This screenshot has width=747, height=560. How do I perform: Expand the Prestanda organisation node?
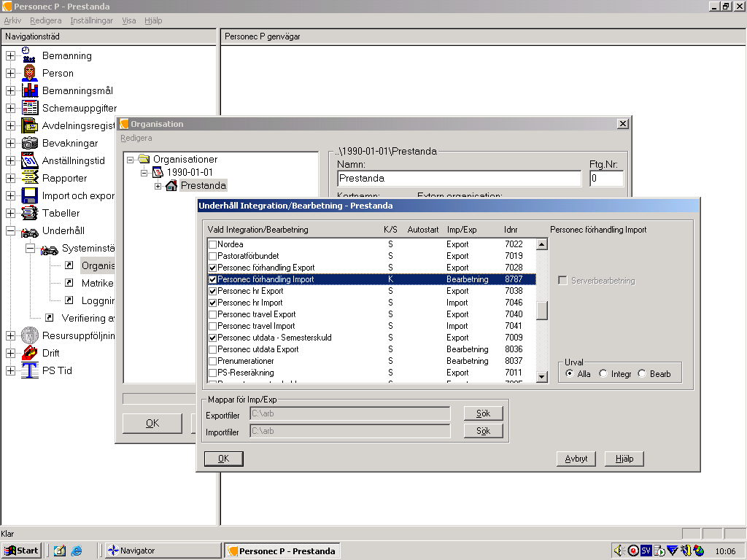point(158,186)
